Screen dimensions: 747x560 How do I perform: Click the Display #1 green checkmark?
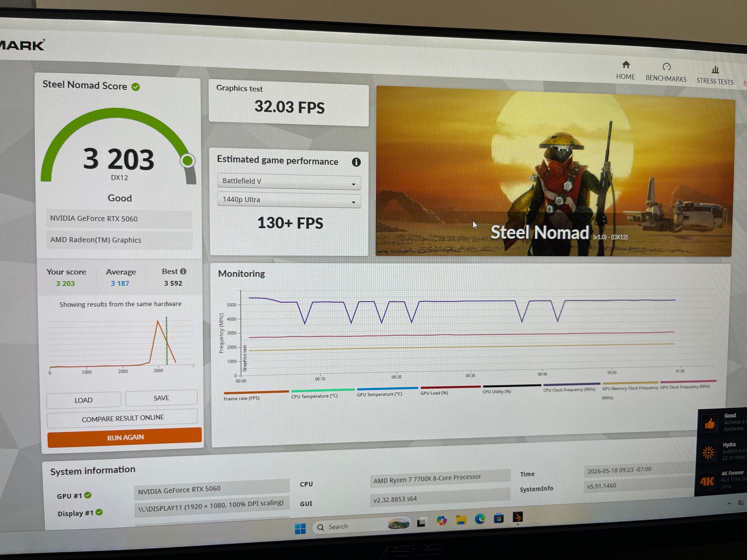[99, 512]
